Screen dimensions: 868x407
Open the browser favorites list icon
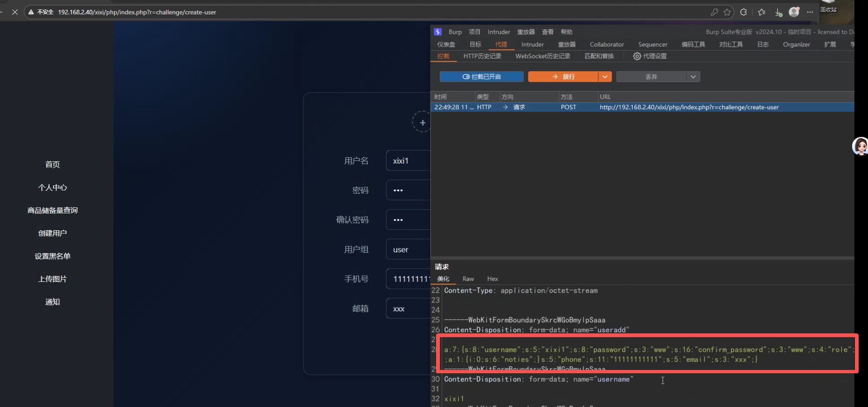click(x=762, y=12)
